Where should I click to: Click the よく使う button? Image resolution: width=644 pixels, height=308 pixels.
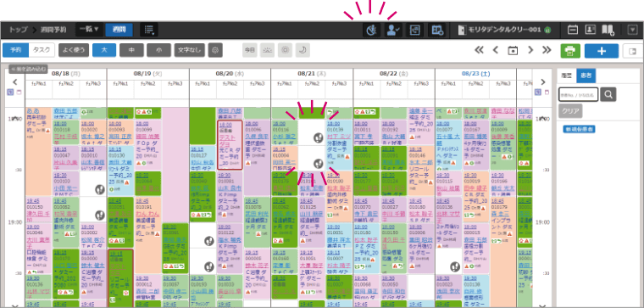coord(74,50)
